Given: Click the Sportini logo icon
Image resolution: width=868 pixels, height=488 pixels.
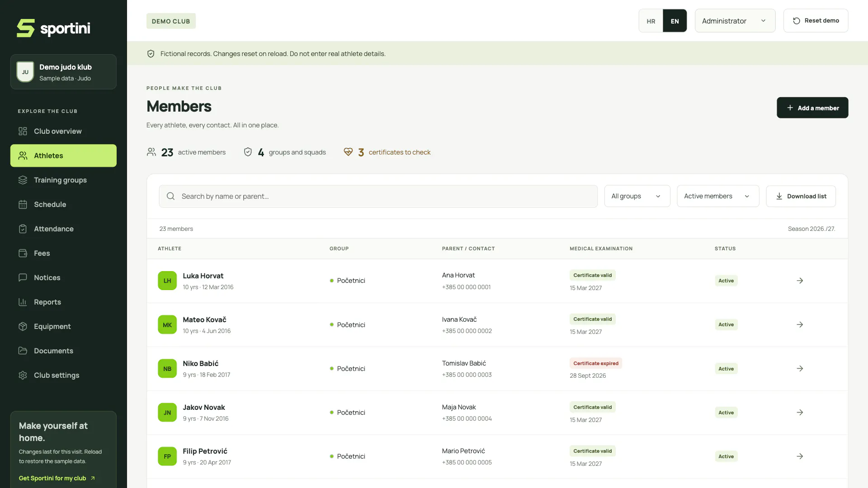Looking at the screenshot, I should coord(26,28).
